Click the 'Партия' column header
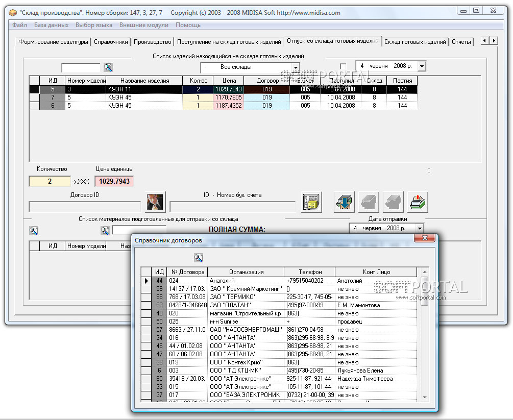The image size is (513, 420). click(402, 81)
